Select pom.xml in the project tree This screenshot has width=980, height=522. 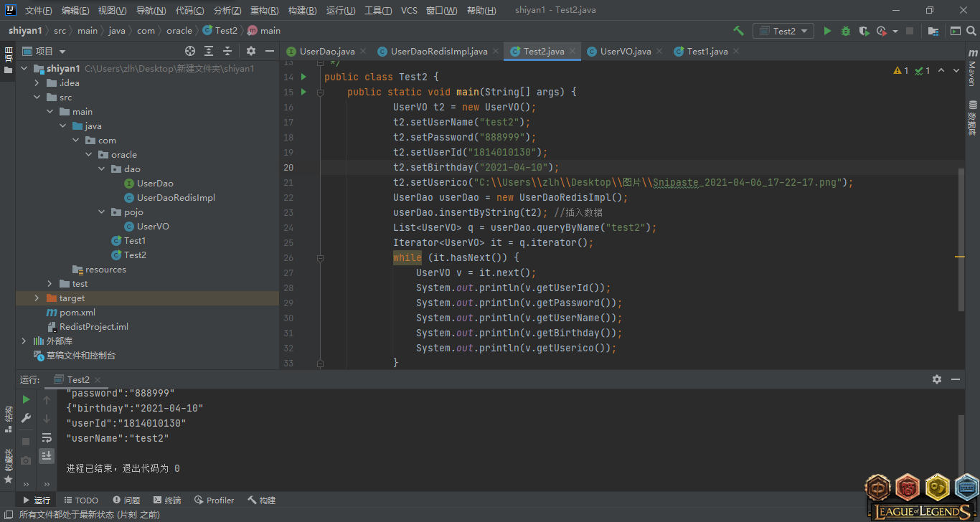77,313
